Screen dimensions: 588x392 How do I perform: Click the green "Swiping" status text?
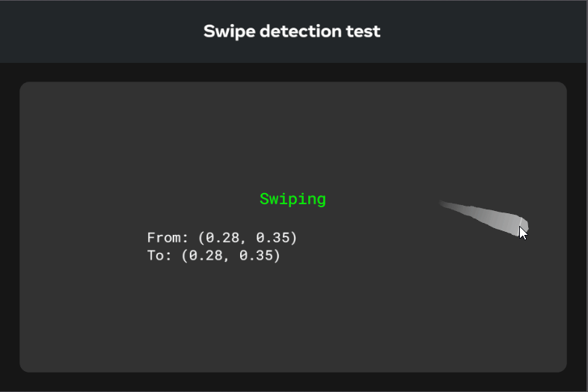293,199
